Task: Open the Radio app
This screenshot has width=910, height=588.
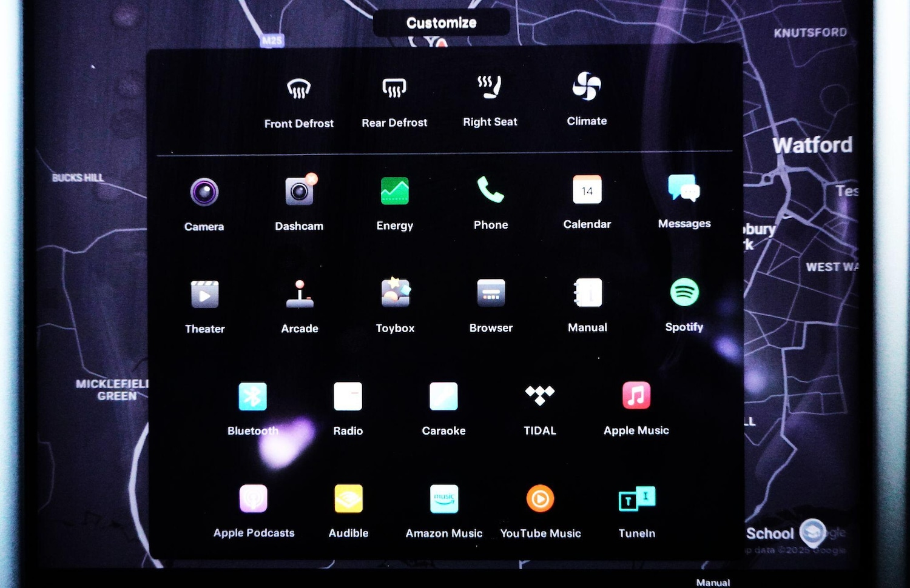Action: pyautogui.click(x=348, y=396)
